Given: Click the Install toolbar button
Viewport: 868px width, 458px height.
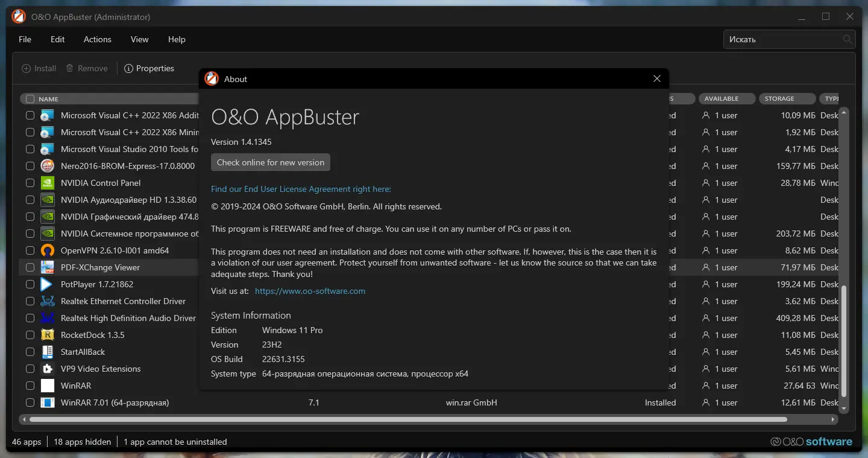Looking at the screenshot, I should point(39,69).
